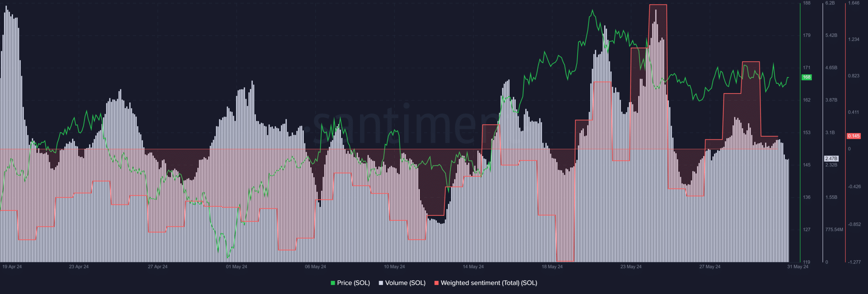Click the 4.65B volume axis value

click(831, 68)
